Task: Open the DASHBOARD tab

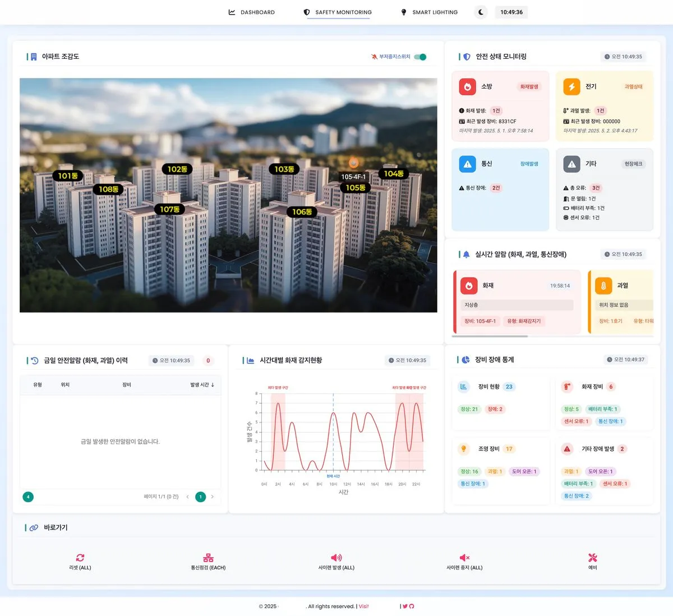Action: tap(252, 12)
